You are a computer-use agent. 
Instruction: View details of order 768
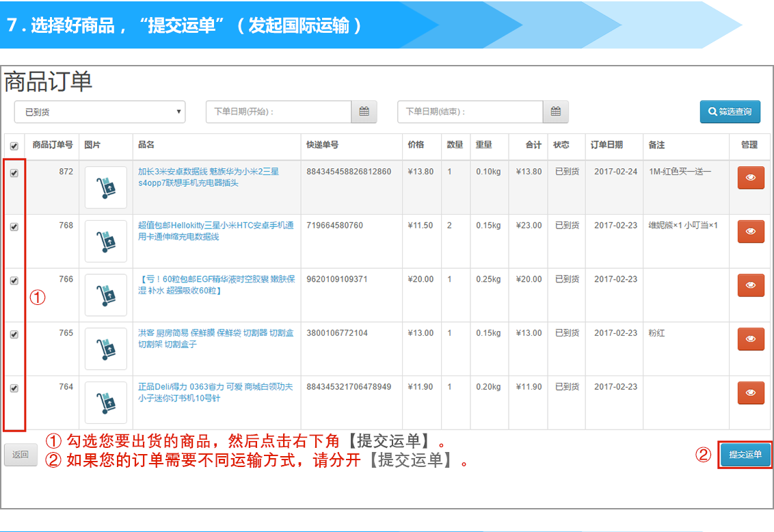tap(751, 231)
